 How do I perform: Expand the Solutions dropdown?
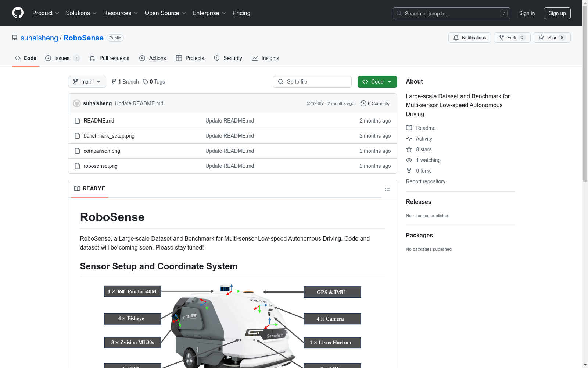81,13
